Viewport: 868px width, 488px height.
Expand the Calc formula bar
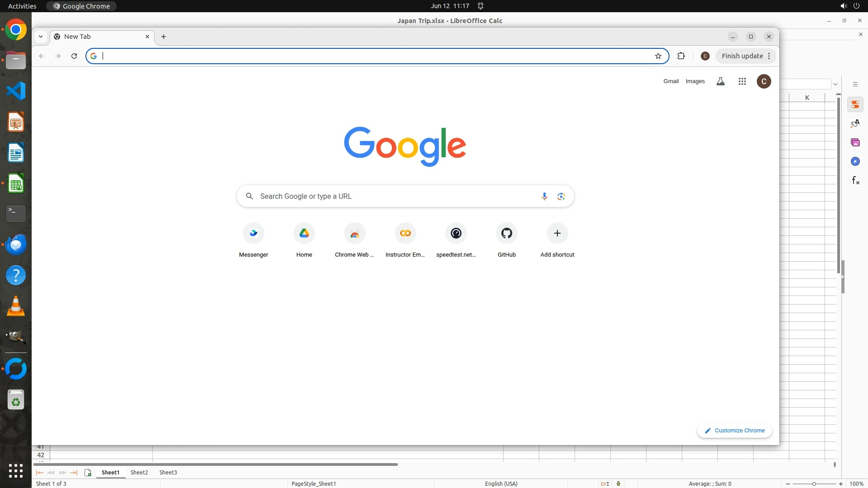click(835, 84)
